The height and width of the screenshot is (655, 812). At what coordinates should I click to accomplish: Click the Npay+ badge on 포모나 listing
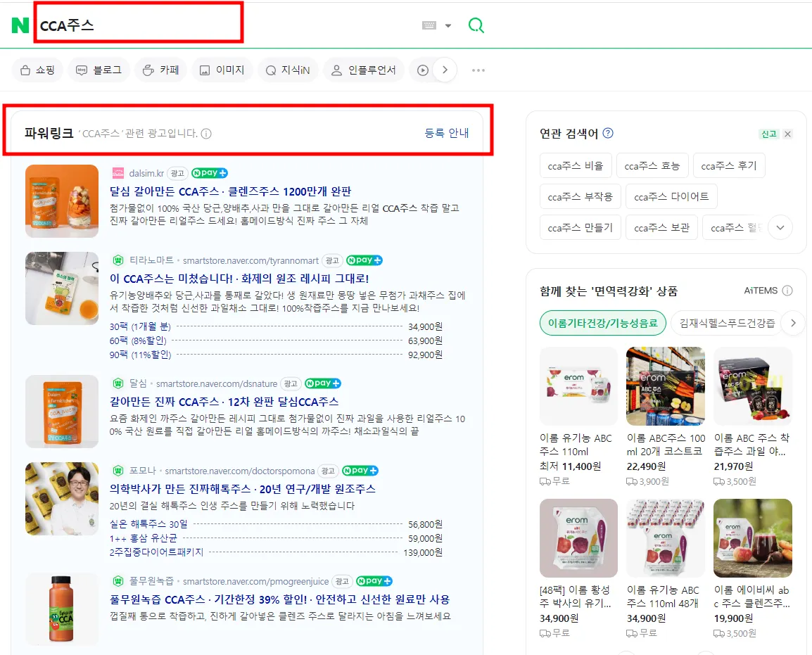tap(360, 470)
